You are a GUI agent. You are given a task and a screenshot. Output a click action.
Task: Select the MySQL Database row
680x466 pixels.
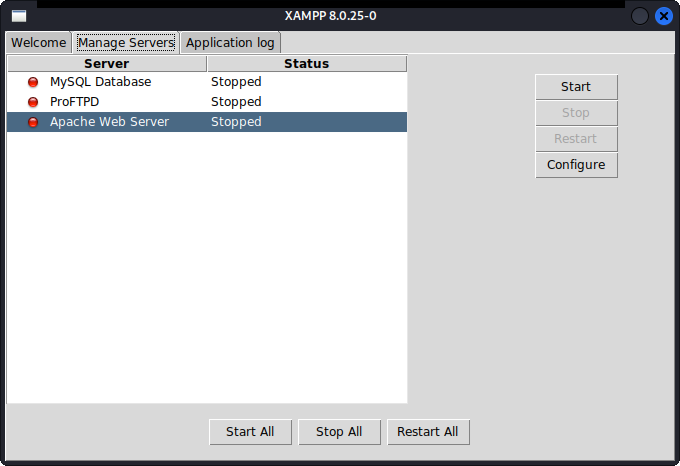207,82
